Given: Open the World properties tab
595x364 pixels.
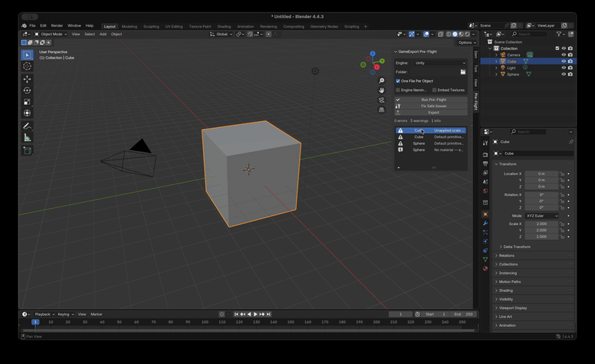Looking at the screenshot, I should (x=486, y=191).
